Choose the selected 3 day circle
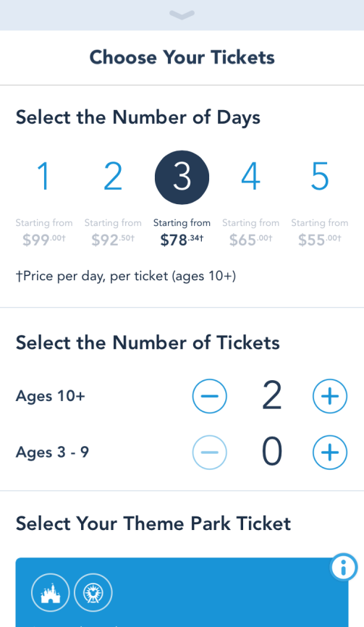Screen dimensions: 364x627 (182, 177)
